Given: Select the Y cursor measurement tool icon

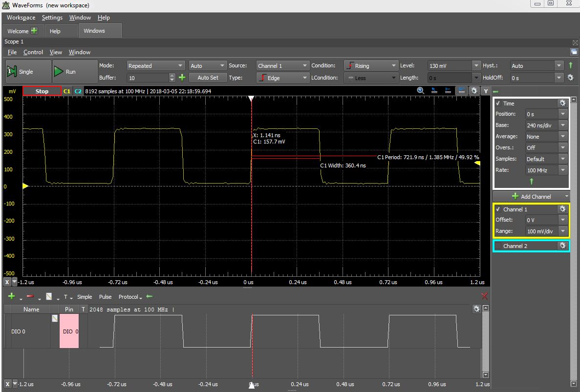Looking at the screenshot, I should [448, 90].
